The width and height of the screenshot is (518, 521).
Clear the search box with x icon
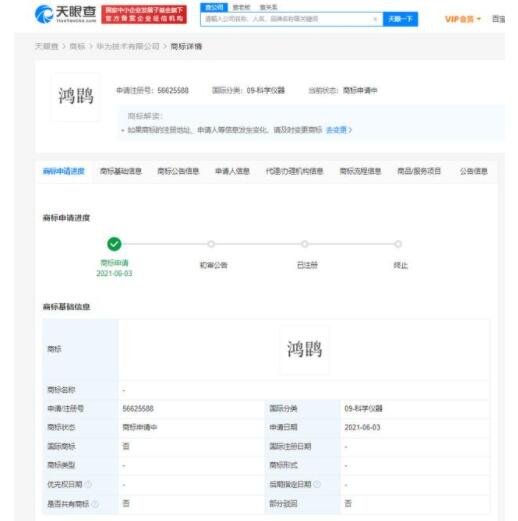coord(375,19)
